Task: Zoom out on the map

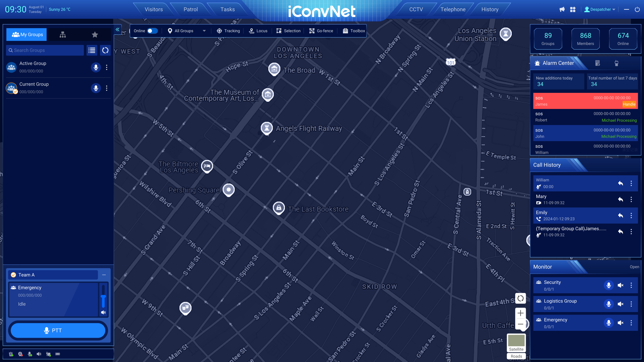Action: point(520,324)
